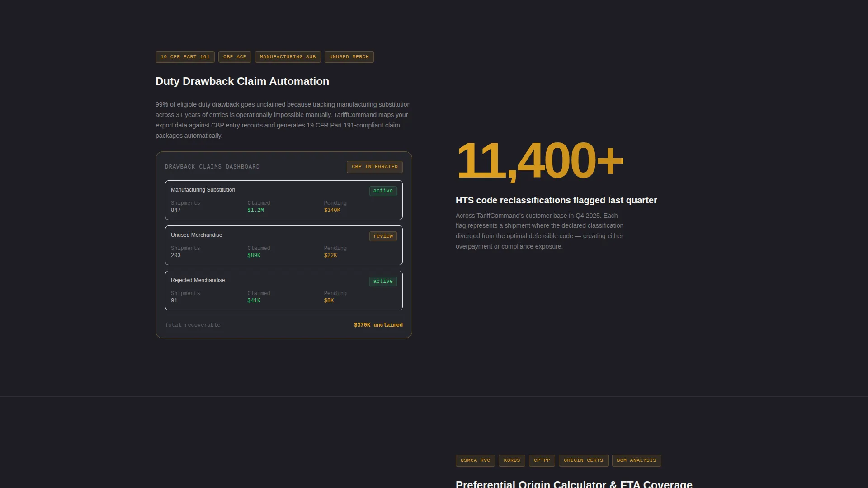
Task: Select the MANUFACTURING SUB tag
Action: coord(288,57)
